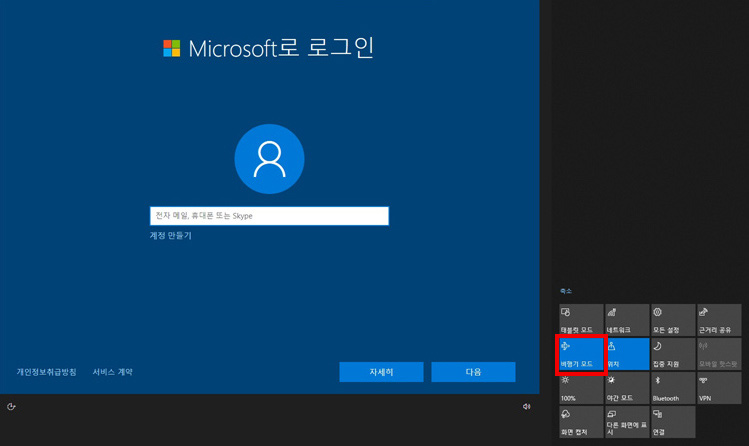749x446 pixels.
Task: Open the 계정 만들기 (create account) link
Action: [171, 235]
